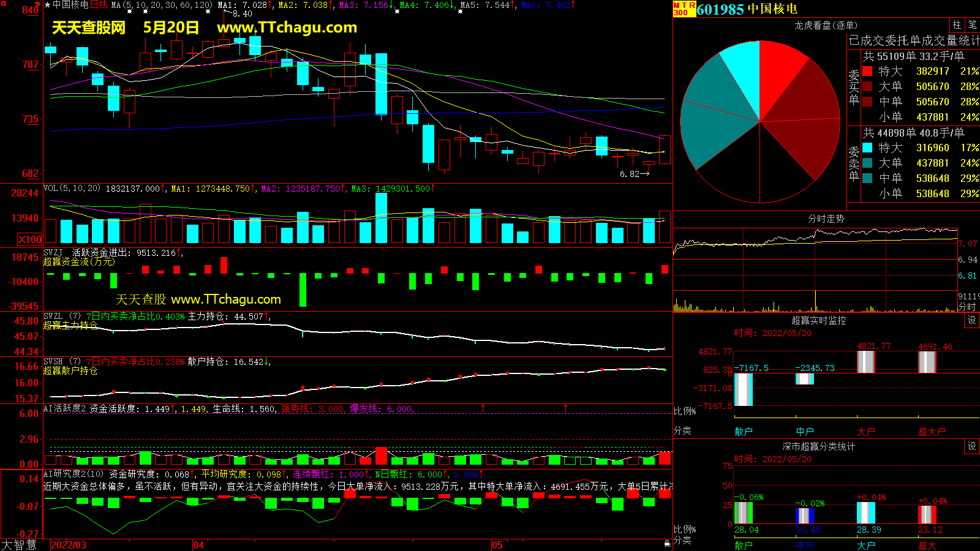Image resolution: width=980 pixels, height=551 pixels.
Task: Select 超大户 category in 超赢实时监控
Action: [x=932, y=432]
